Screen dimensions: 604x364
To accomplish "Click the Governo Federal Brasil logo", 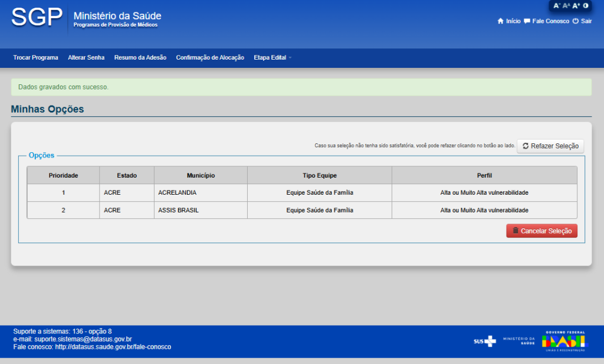I will (x=564, y=341).
